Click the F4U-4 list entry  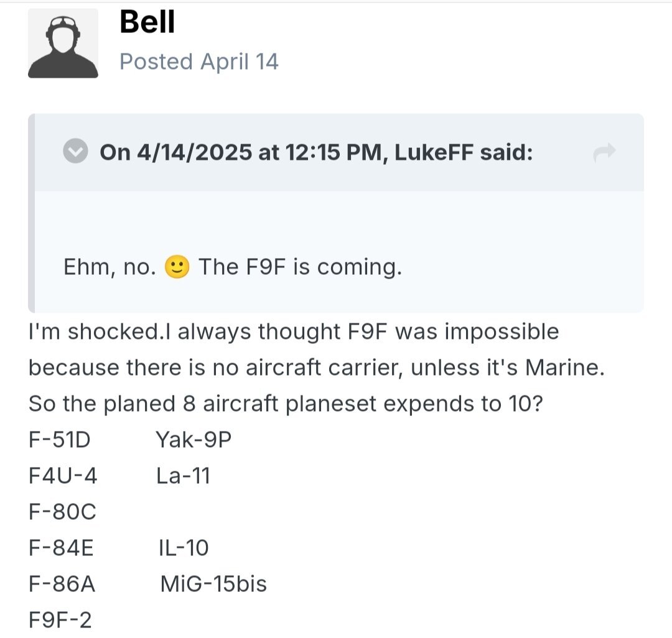[x=63, y=476]
